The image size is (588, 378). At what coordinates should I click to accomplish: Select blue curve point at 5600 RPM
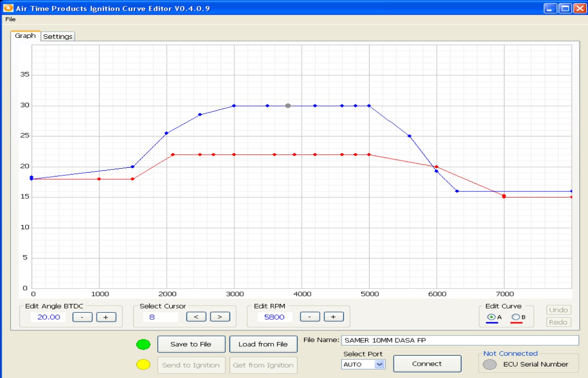click(409, 136)
